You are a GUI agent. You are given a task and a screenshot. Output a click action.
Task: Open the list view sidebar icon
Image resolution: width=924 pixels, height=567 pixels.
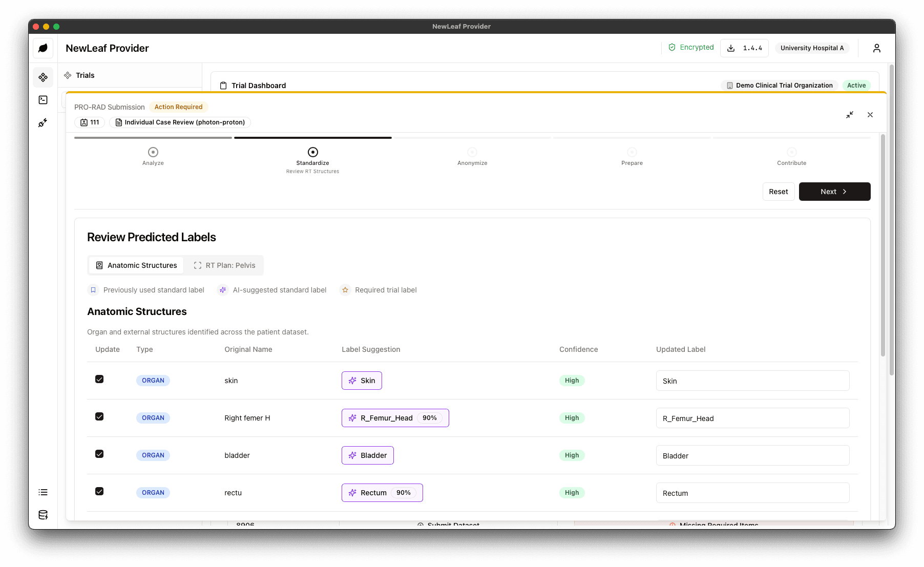click(x=43, y=492)
